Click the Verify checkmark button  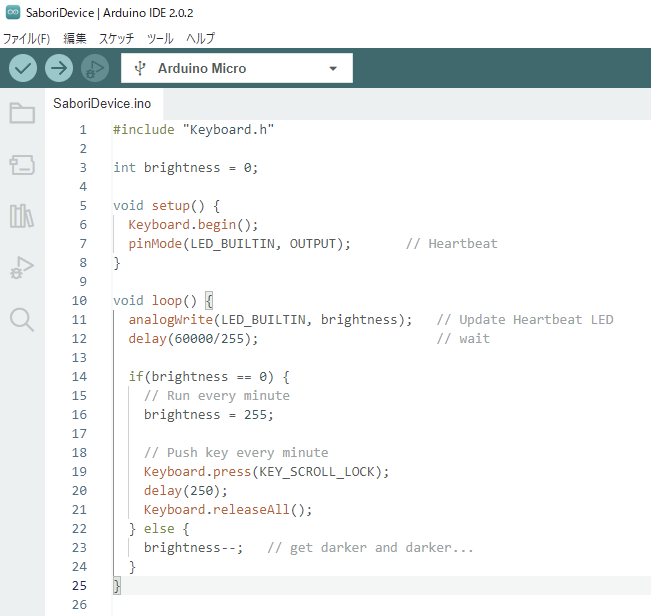click(x=23, y=68)
